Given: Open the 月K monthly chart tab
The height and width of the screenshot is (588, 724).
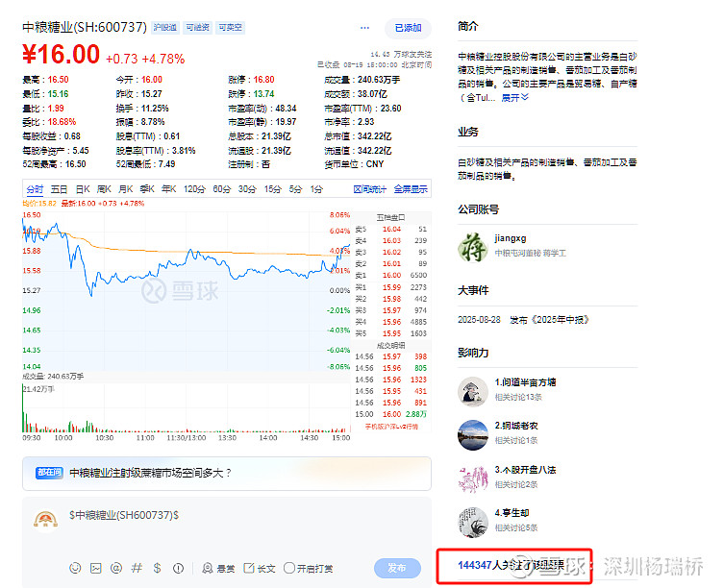Looking at the screenshot, I should [126, 188].
